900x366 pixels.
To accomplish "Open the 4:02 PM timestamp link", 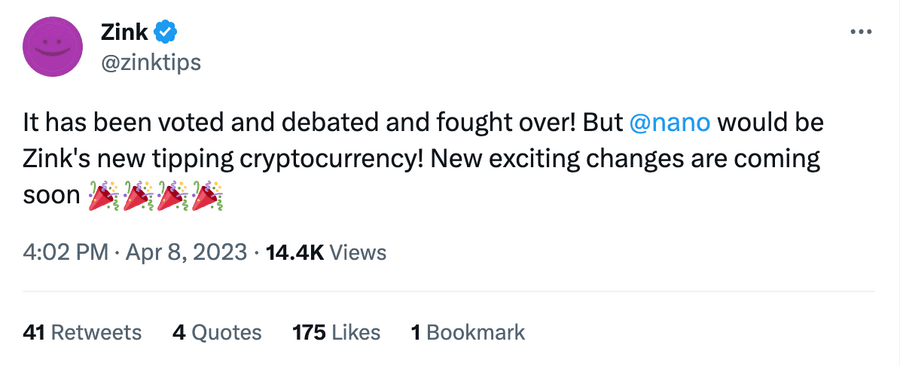I will tap(65, 252).
